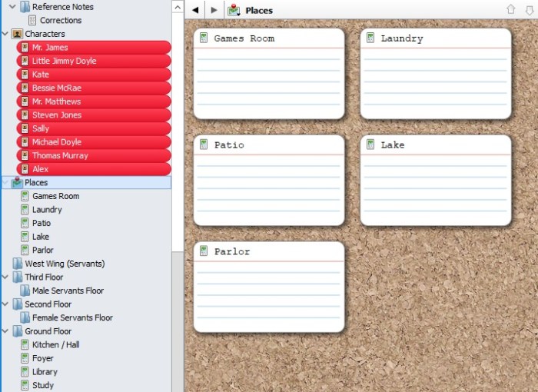Open the Corrections document
The image size is (538, 392).
pos(60,21)
